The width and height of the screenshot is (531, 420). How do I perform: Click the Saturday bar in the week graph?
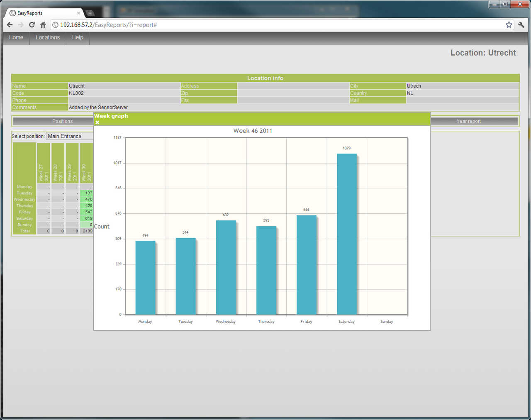(346, 232)
